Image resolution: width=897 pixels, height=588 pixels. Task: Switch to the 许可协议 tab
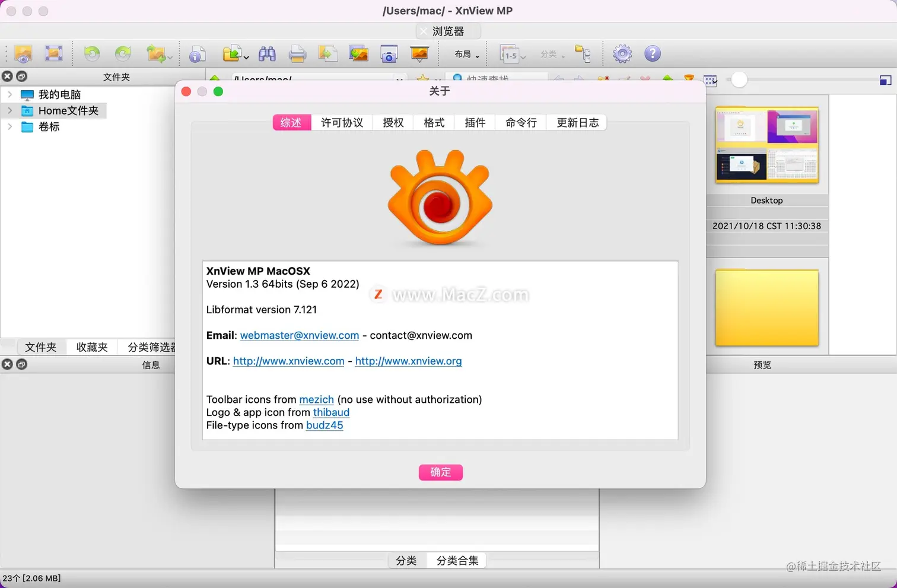(x=342, y=123)
